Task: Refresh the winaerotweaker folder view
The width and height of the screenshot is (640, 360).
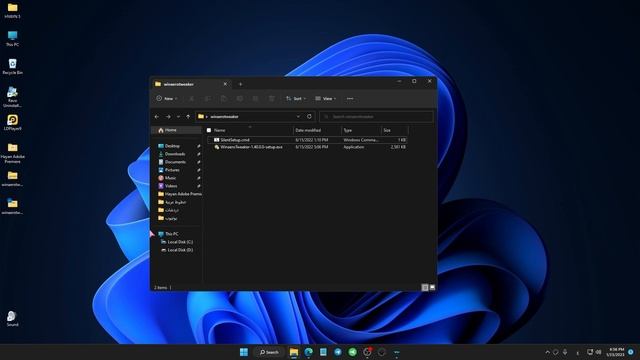Action: coord(309,117)
